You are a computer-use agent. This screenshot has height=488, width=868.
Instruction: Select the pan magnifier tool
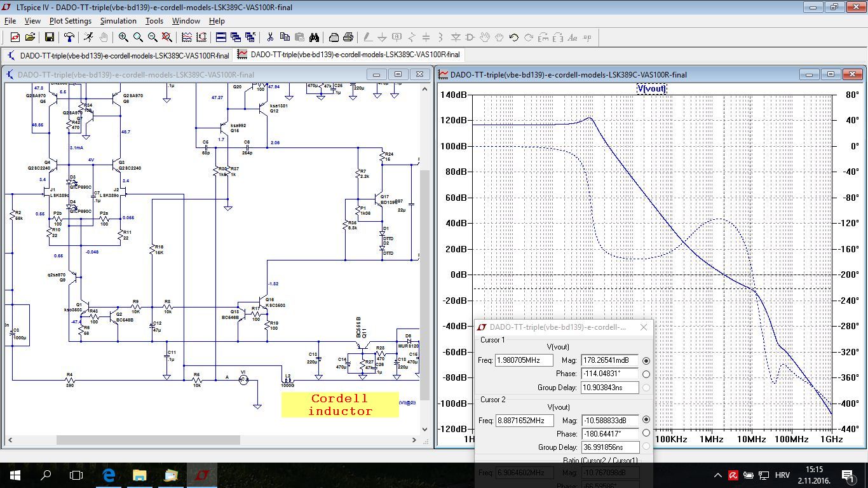(138, 37)
